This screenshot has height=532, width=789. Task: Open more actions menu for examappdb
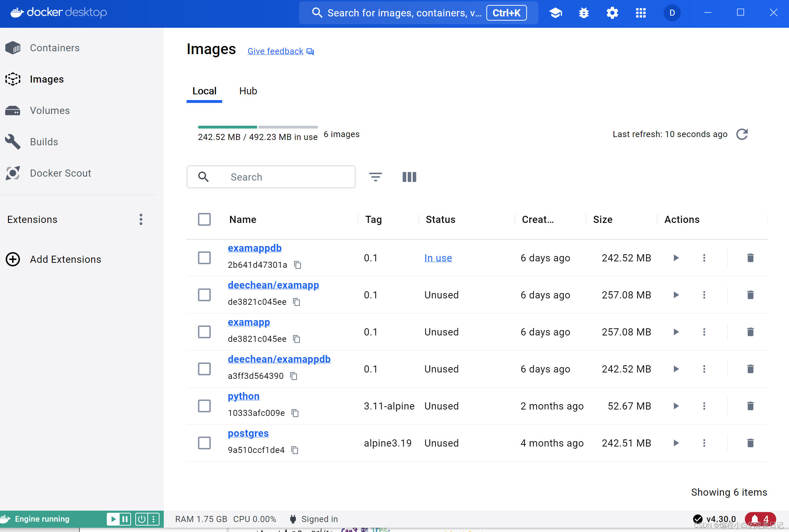pyautogui.click(x=704, y=258)
